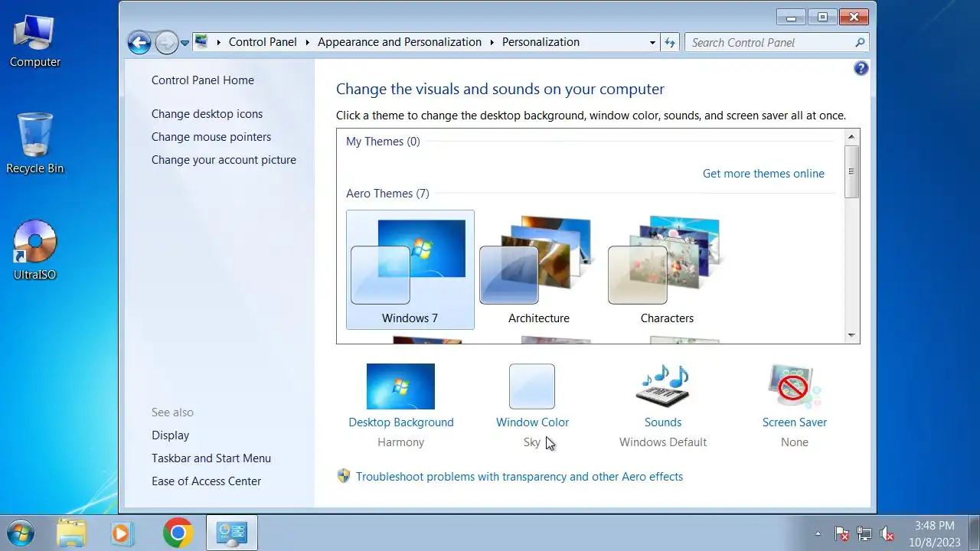Screen dimensions: 980x551
Task: Open the Sounds keyboard-notes icon
Action: pyautogui.click(x=663, y=386)
